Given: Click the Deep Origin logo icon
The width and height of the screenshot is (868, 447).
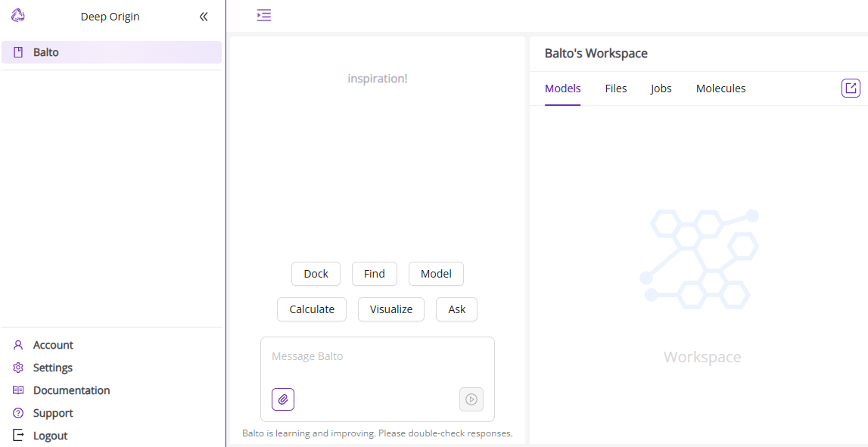Looking at the screenshot, I should 18,16.
